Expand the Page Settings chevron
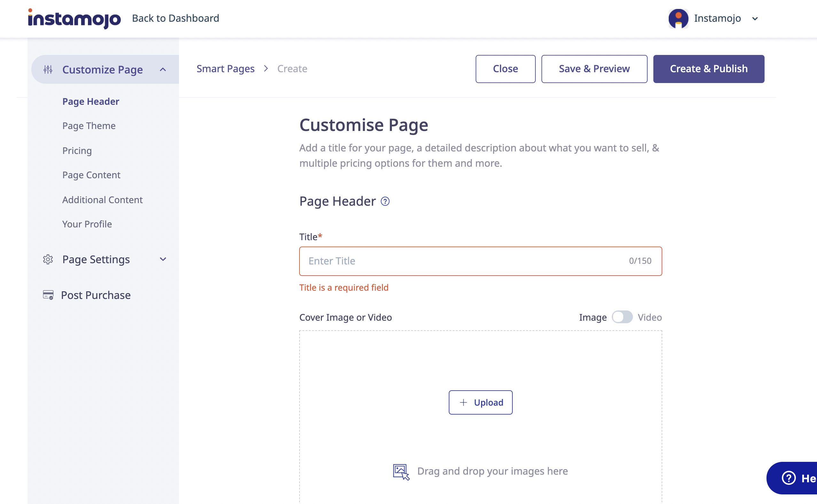 (x=163, y=259)
